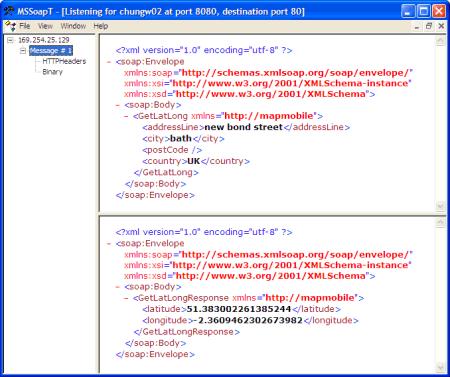Maximize the MSSoapT main window
Screen dimensions: 450x377
423,11
